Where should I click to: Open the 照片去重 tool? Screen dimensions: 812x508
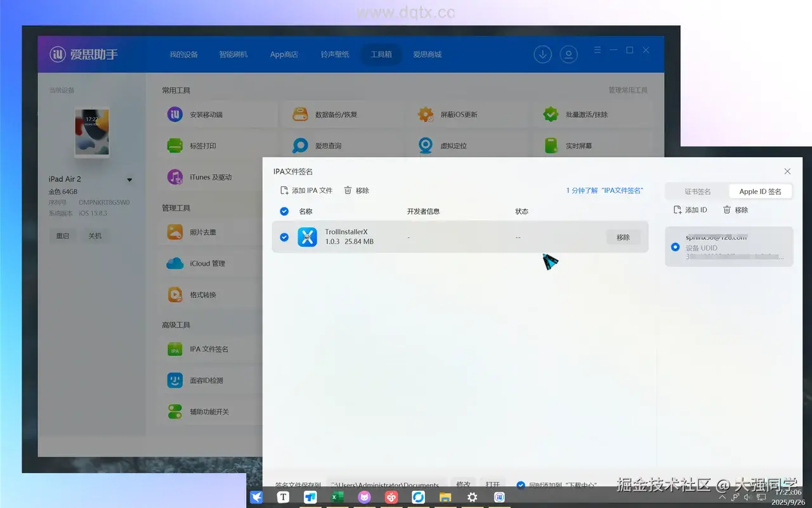(211, 232)
